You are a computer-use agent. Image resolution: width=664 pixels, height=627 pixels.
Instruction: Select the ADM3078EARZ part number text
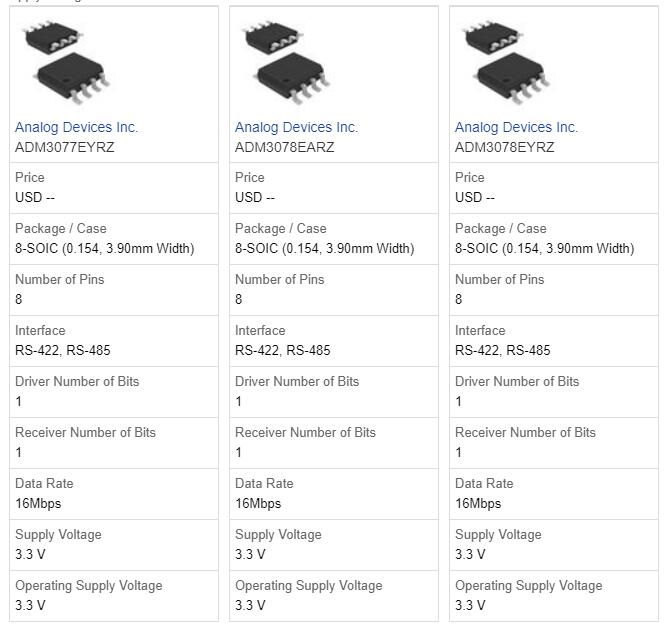[285, 147]
